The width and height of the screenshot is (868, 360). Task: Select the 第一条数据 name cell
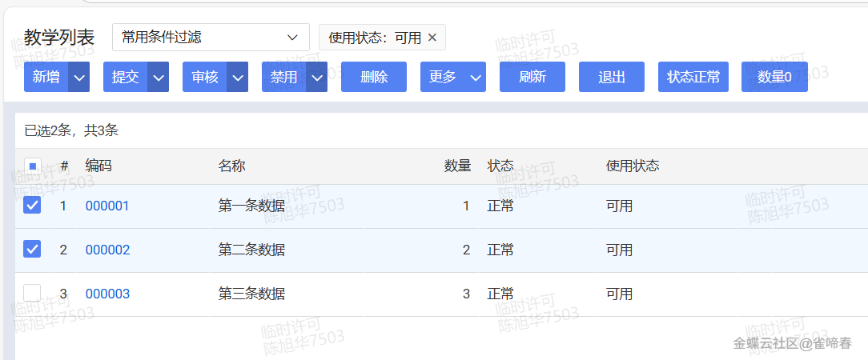[252, 206]
